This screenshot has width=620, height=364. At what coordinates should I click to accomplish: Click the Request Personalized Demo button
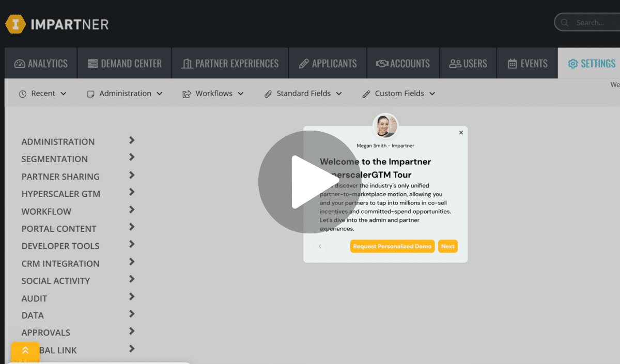pyautogui.click(x=392, y=246)
